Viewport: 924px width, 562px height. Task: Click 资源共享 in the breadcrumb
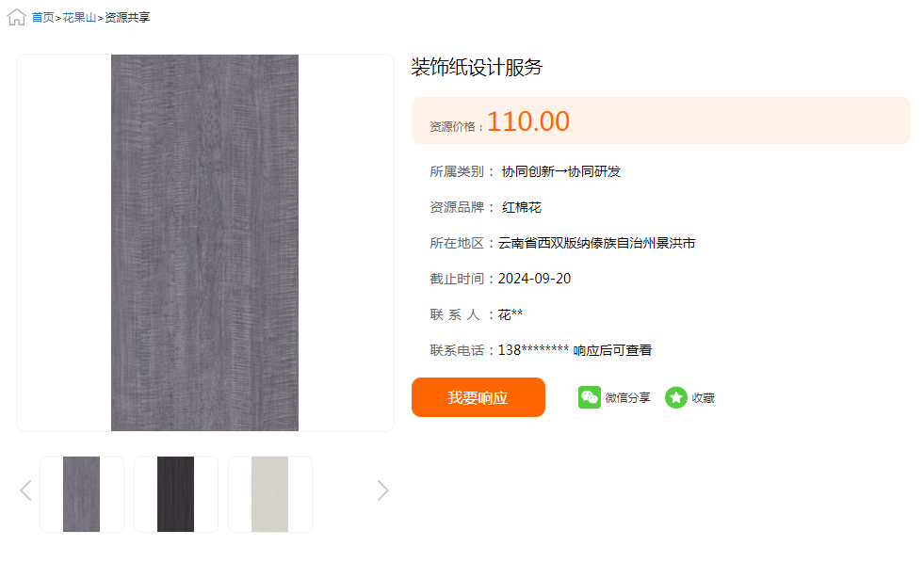(x=127, y=18)
